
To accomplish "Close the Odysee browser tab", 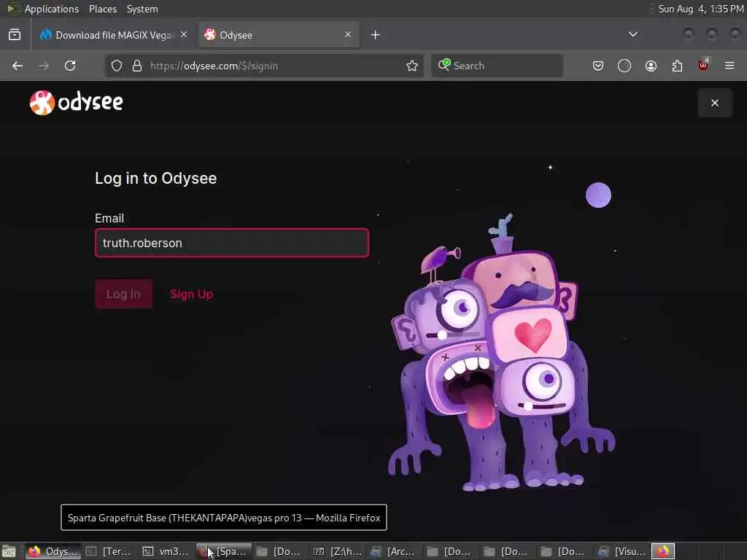I will [x=348, y=34].
